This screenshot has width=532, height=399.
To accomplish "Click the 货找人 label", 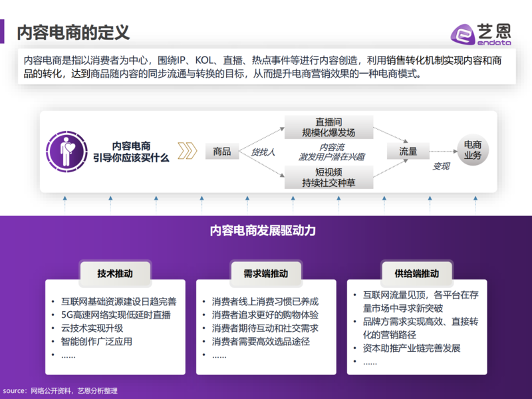I will [263, 152].
